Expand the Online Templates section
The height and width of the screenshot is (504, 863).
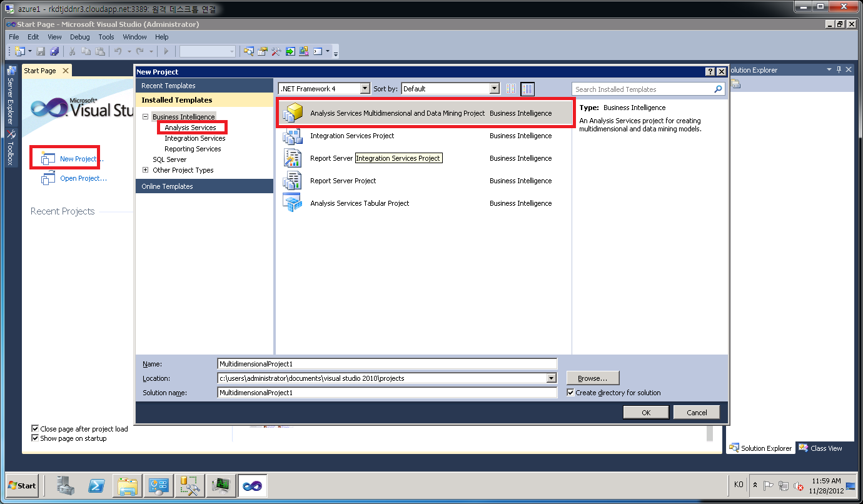pyautogui.click(x=204, y=186)
